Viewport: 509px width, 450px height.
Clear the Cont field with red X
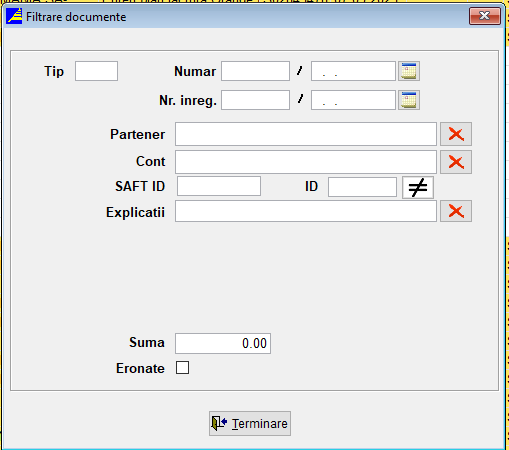456,162
